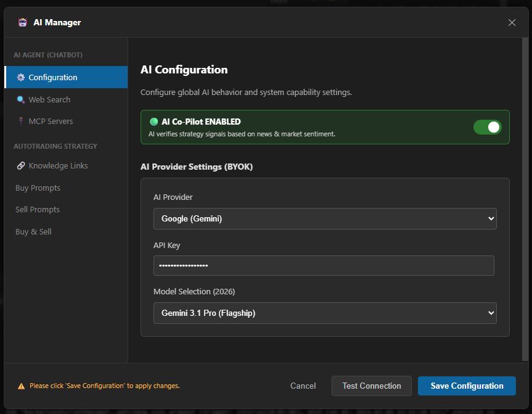This screenshot has width=532, height=414.
Task: Go to Sell Prompts in sidebar
Action: (38, 210)
